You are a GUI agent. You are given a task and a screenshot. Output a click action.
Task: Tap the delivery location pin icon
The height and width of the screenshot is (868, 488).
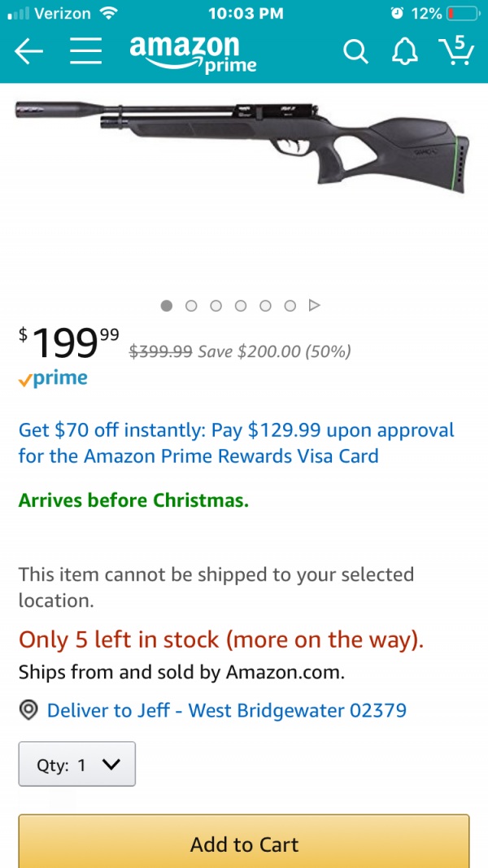click(28, 709)
